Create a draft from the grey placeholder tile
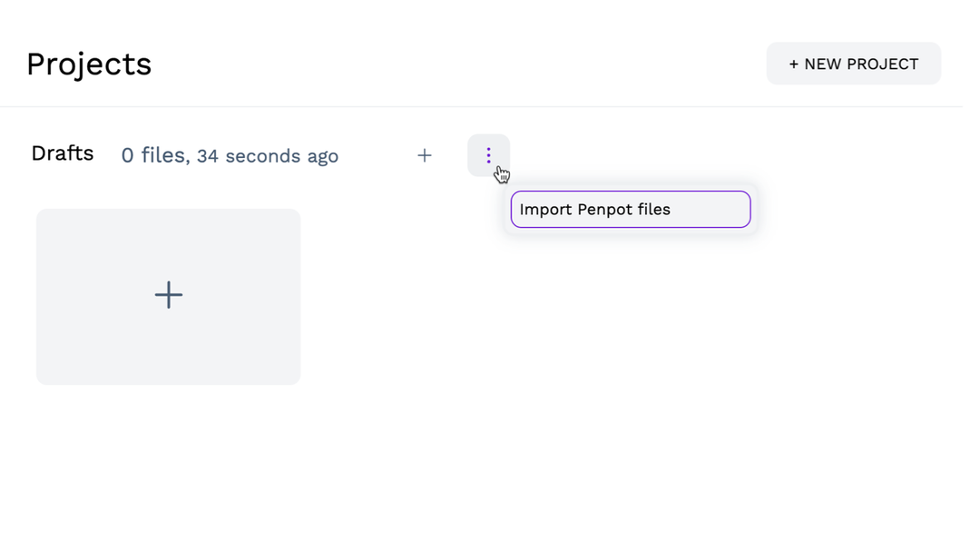The height and width of the screenshot is (552, 980). pyautogui.click(x=168, y=296)
